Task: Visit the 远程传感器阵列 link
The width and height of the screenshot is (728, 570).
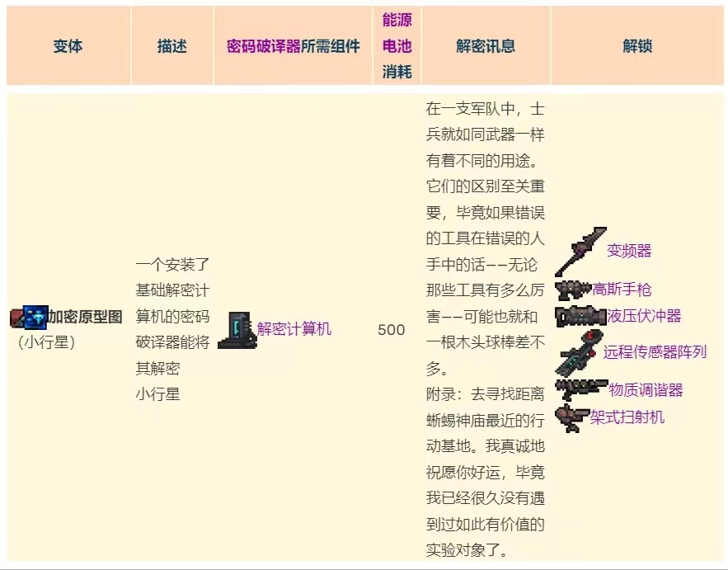Action: tap(655, 352)
